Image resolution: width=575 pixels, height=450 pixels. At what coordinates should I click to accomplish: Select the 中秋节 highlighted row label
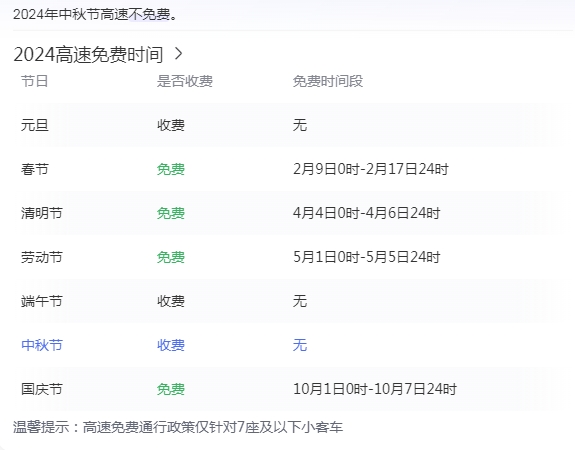click(42, 345)
